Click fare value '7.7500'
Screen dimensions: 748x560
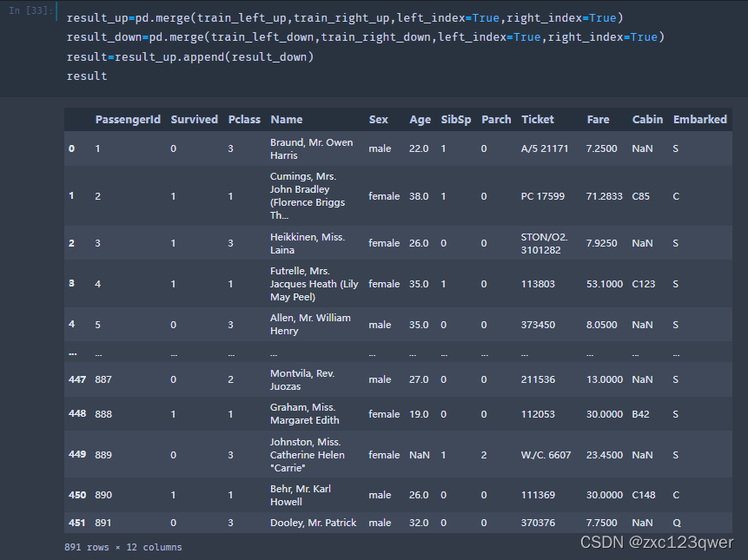[601, 523]
